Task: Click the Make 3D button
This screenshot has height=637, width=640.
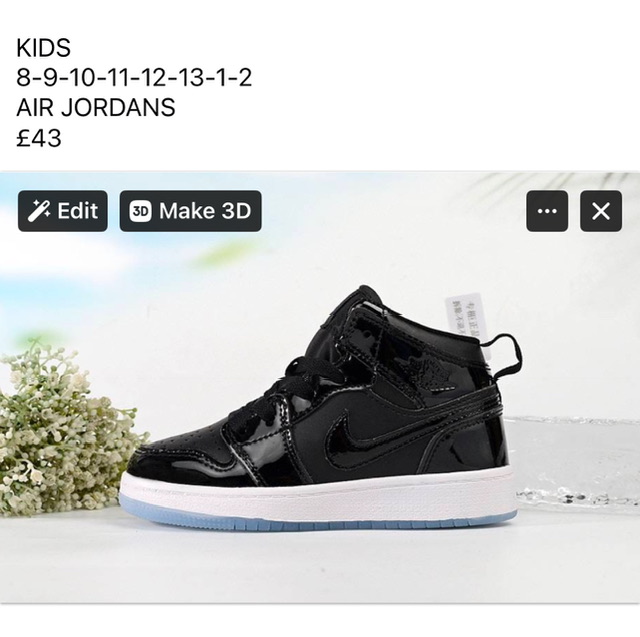Action: [191, 211]
